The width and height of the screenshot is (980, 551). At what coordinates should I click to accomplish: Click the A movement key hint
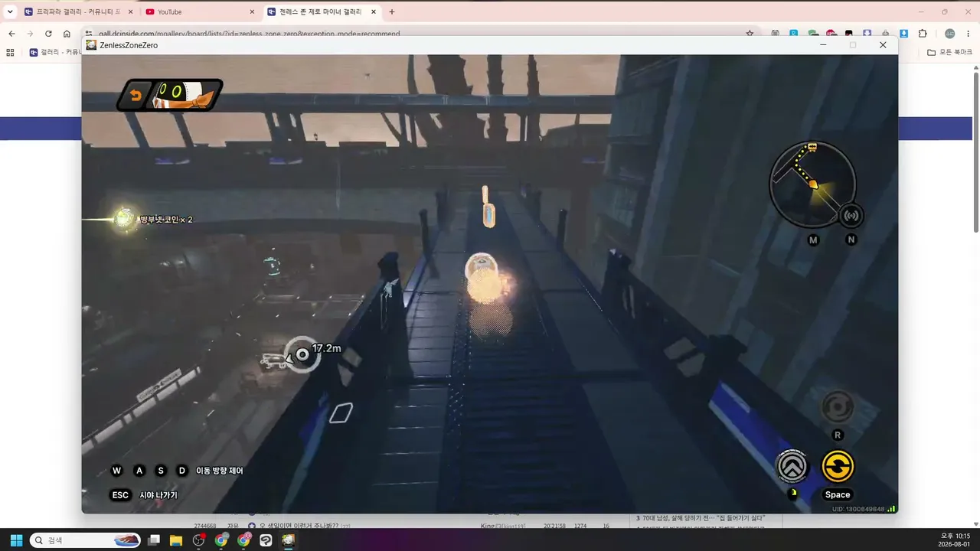tap(139, 471)
